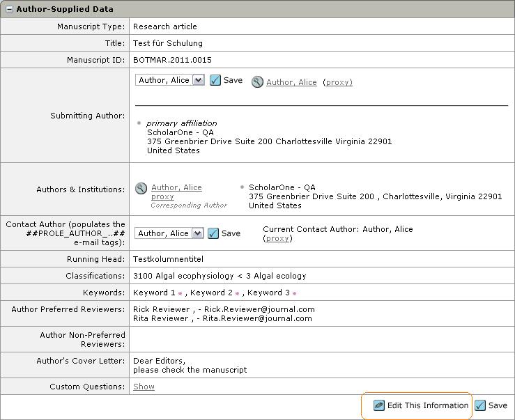Click the pencil Edit This Information icon
515x420 pixels.
[x=379, y=405]
